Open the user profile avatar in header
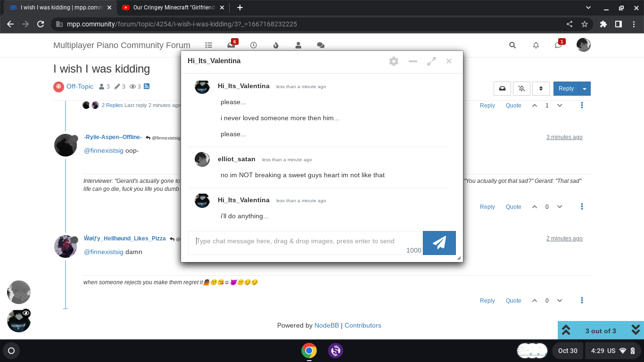This screenshot has height=362, width=644. click(x=584, y=45)
